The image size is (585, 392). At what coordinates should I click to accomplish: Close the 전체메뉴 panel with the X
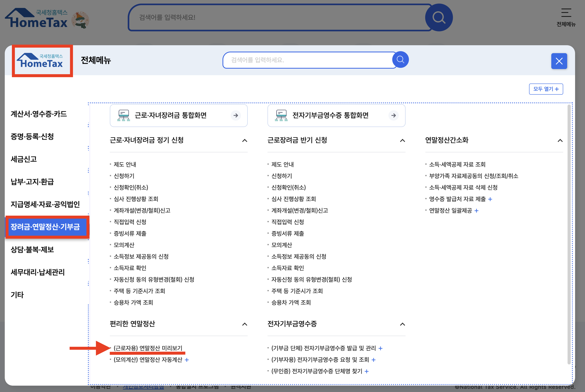click(559, 61)
